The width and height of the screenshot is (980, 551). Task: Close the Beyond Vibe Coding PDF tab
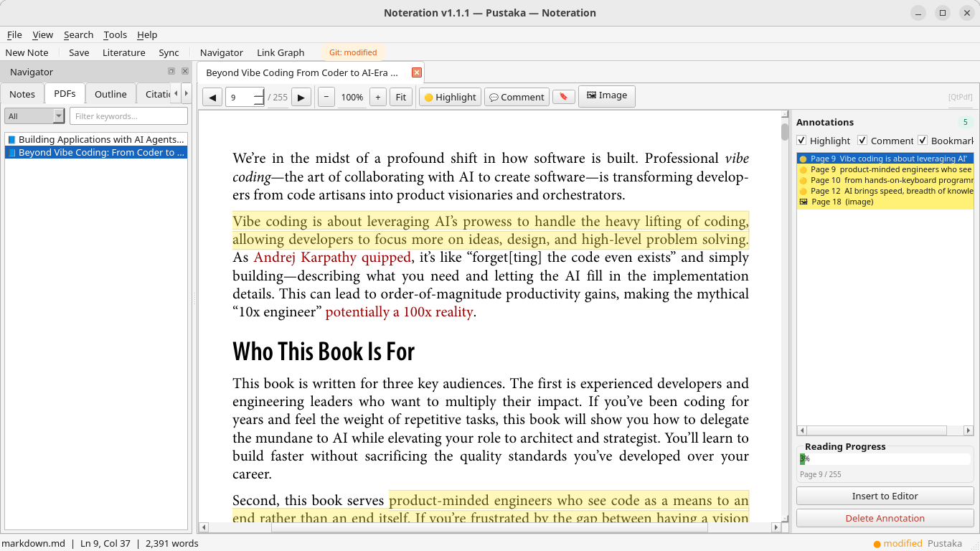click(416, 72)
